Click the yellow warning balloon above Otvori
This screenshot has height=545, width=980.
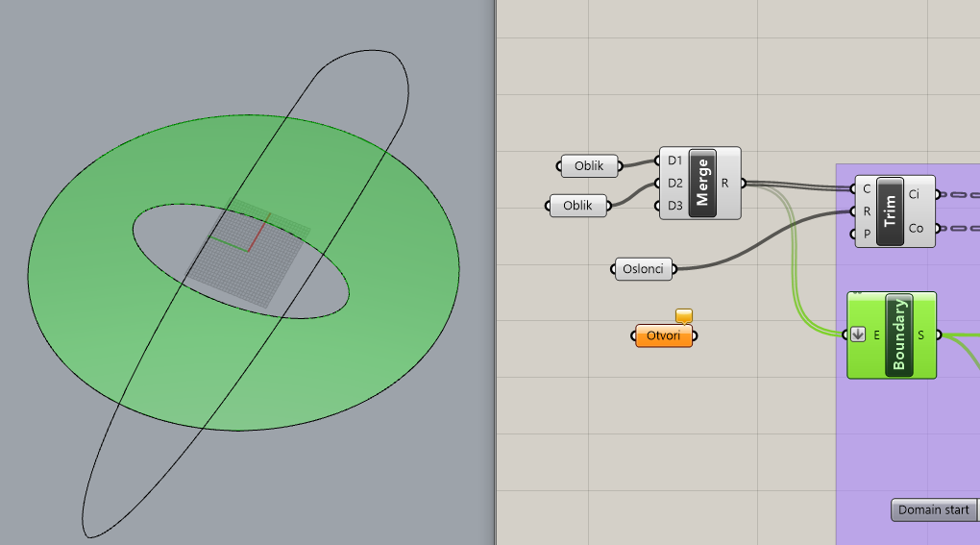(684, 315)
